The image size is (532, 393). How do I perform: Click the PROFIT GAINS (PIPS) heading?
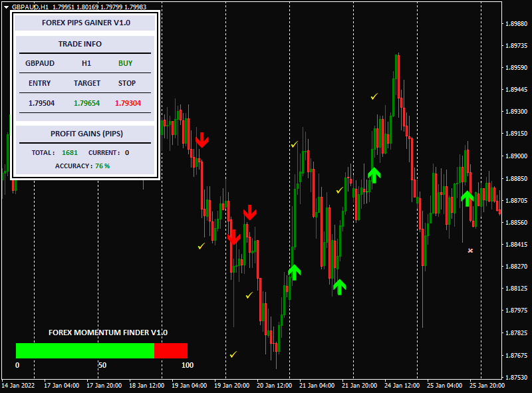click(x=86, y=134)
